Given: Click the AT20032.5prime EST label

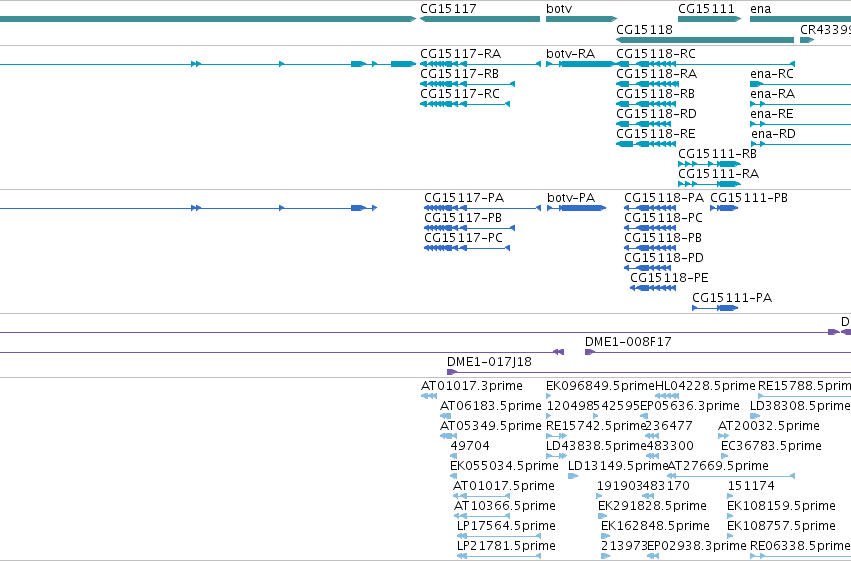Looking at the screenshot, I should click(769, 426).
